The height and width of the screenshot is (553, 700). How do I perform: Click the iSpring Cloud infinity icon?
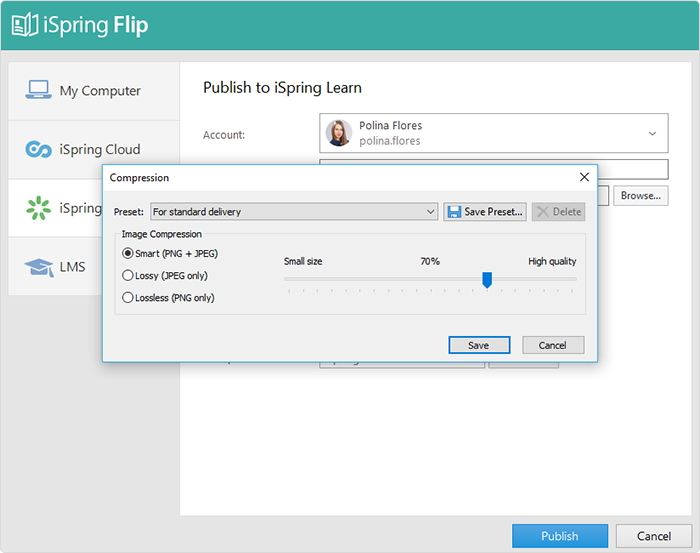coord(39,149)
